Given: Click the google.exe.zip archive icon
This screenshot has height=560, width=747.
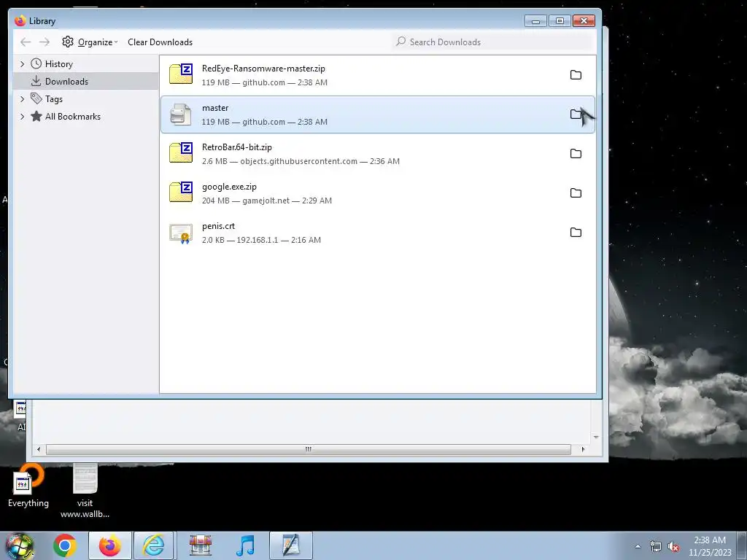Looking at the screenshot, I should pyautogui.click(x=181, y=192).
